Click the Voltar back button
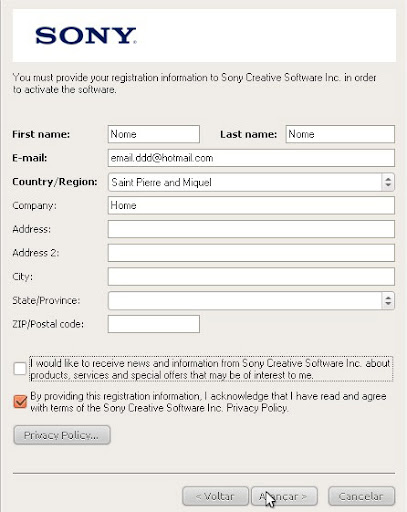407x512 pixels. pyautogui.click(x=215, y=496)
